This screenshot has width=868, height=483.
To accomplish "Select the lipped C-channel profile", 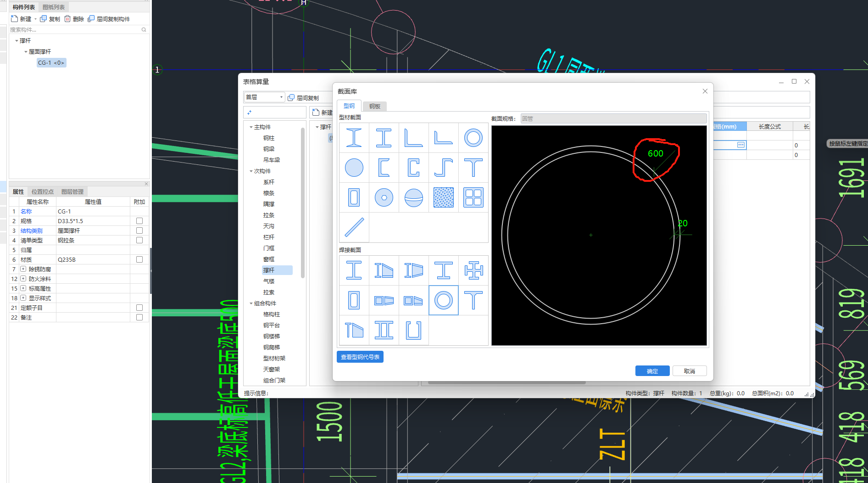I will (x=414, y=168).
